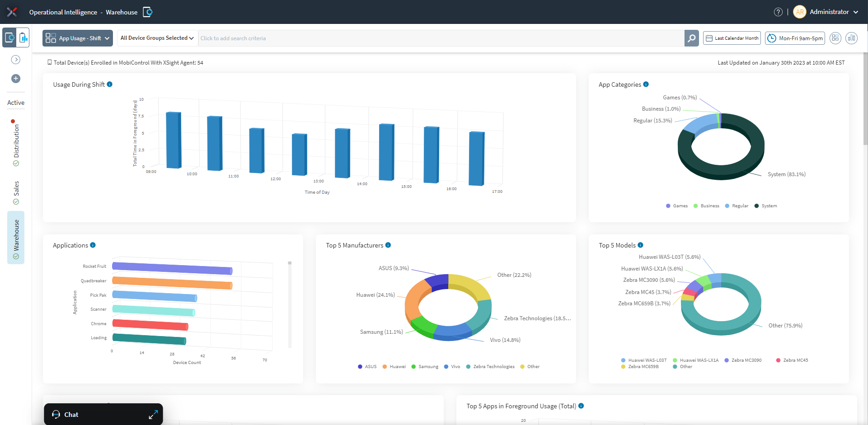Open info tooltip for App Categories chart

pos(646,84)
